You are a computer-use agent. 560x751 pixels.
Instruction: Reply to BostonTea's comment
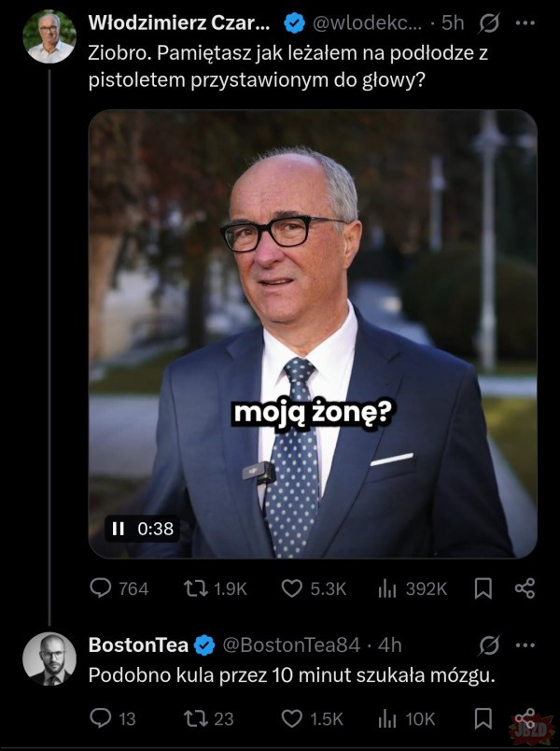(100, 718)
